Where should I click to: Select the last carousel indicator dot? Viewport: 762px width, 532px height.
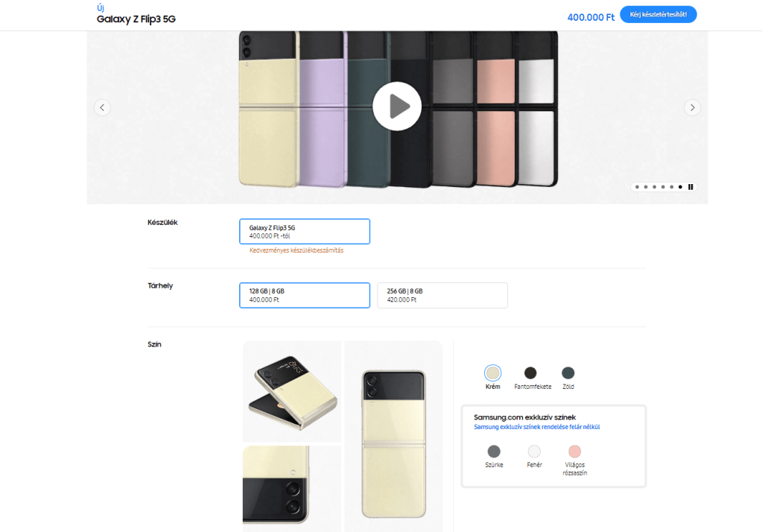coord(680,187)
